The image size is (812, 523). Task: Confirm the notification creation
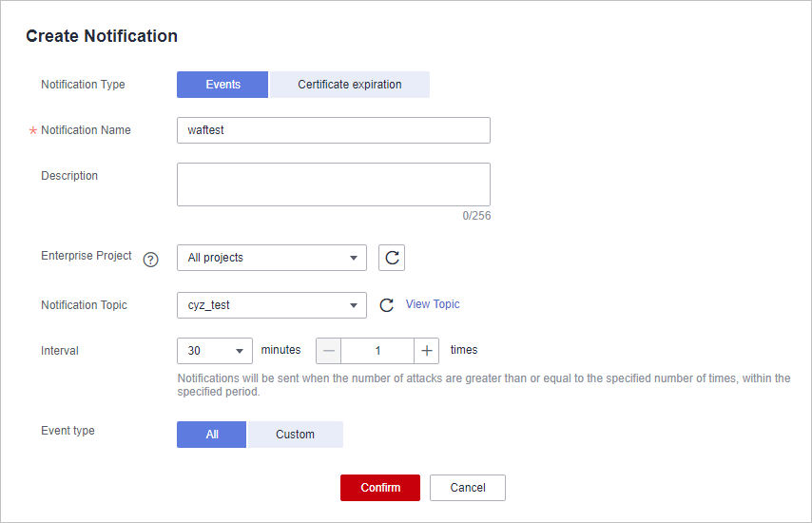380,488
